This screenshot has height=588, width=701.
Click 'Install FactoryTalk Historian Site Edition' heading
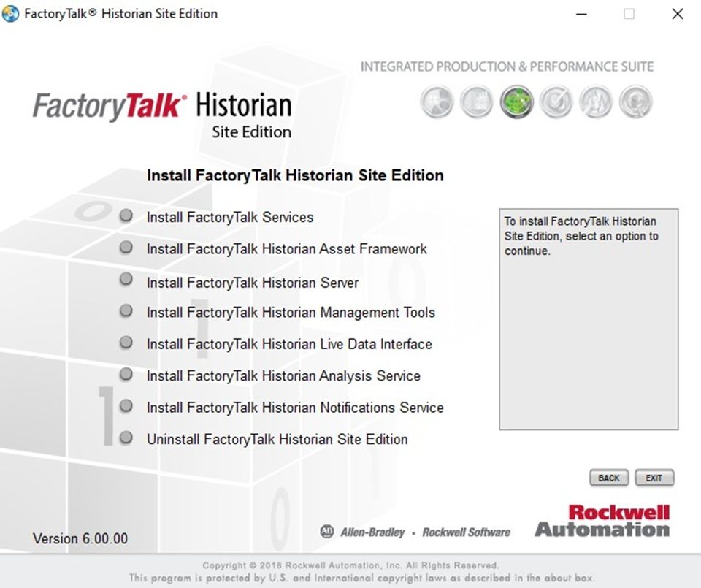(296, 175)
